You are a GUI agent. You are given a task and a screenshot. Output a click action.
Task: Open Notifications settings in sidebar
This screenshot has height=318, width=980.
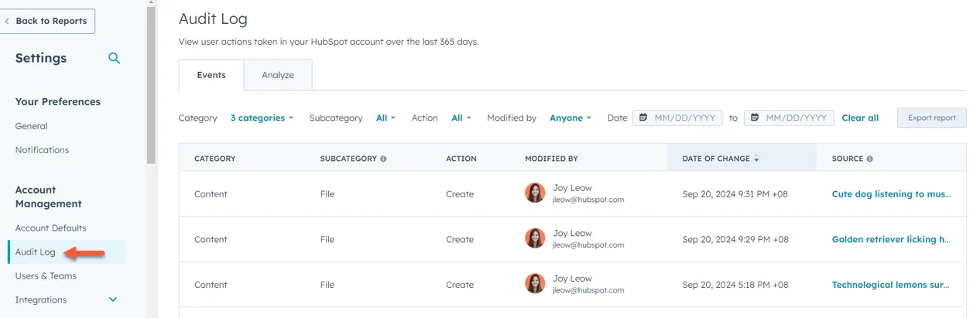pyautogui.click(x=42, y=150)
